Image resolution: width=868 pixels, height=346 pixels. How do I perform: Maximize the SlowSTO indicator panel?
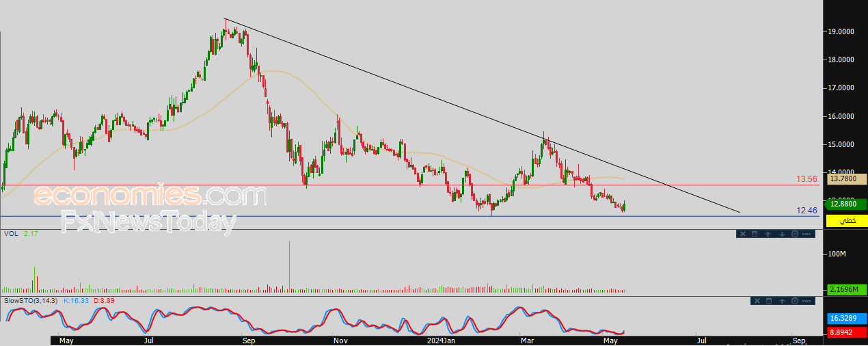[769, 301]
